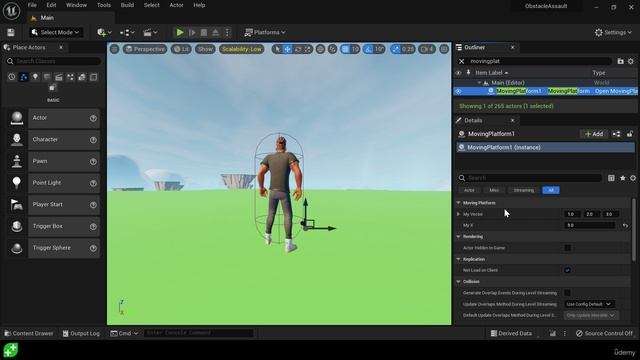The width and height of the screenshot is (640, 360).
Task: Open the Window menu
Action: coord(76,5)
